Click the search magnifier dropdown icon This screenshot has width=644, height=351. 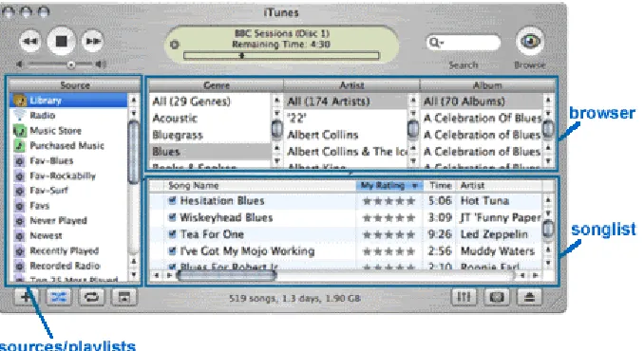[436, 43]
